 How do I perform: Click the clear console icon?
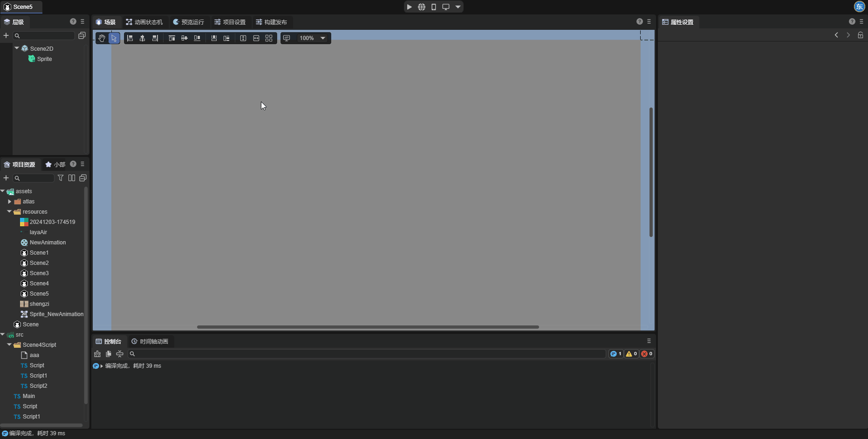pyautogui.click(x=97, y=354)
